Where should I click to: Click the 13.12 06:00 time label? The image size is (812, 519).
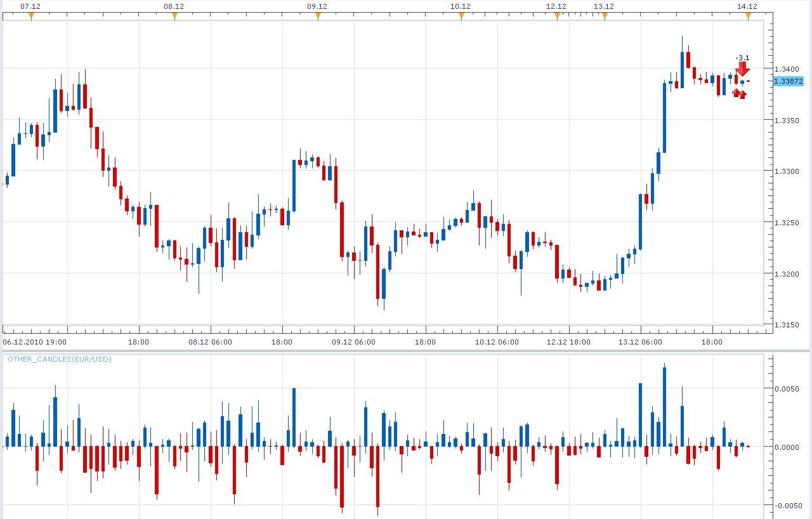point(640,342)
